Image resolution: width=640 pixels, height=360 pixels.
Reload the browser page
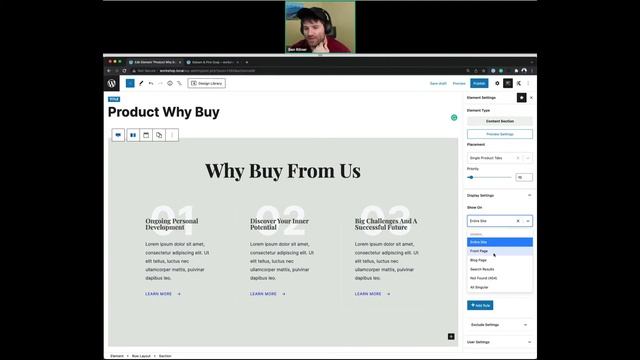pyautogui.click(x=124, y=71)
